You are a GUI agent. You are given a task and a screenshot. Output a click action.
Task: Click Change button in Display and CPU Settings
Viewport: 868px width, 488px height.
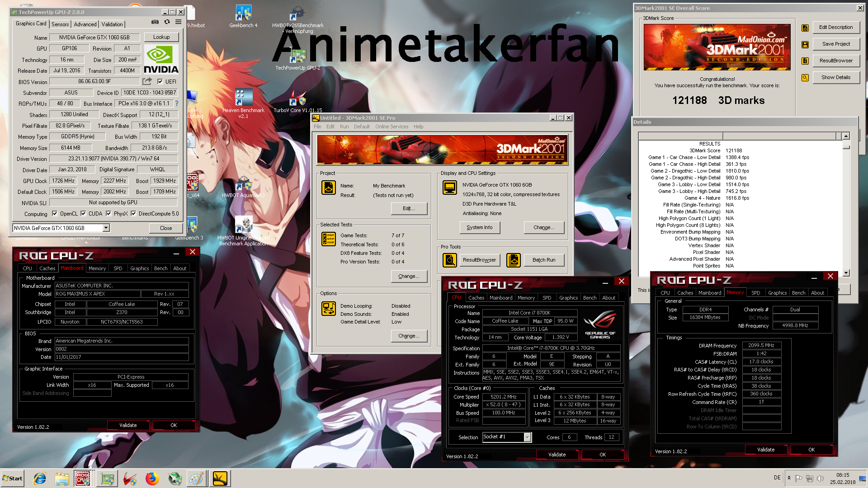coord(544,228)
